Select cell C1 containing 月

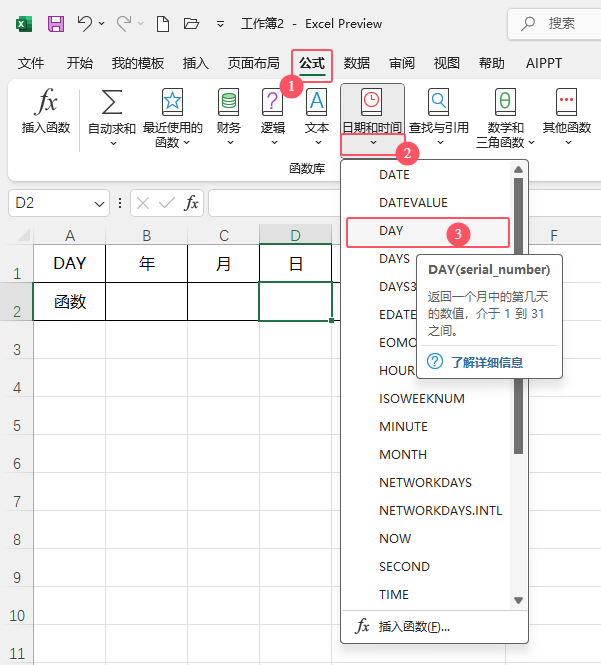click(x=224, y=263)
